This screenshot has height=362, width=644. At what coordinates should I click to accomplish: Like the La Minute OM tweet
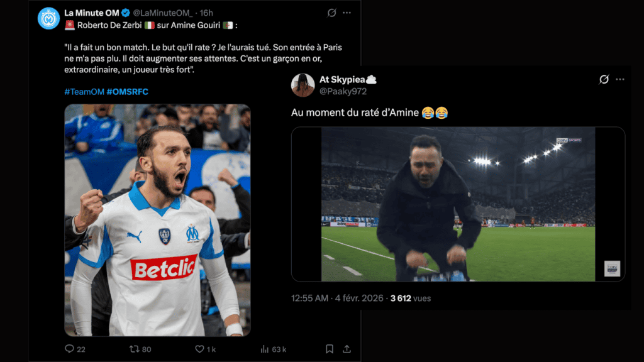coord(199,349)
